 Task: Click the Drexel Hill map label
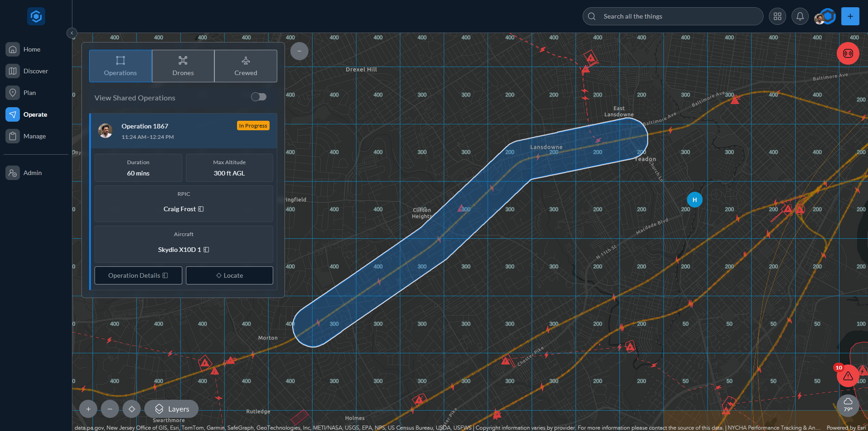(361, 69)
